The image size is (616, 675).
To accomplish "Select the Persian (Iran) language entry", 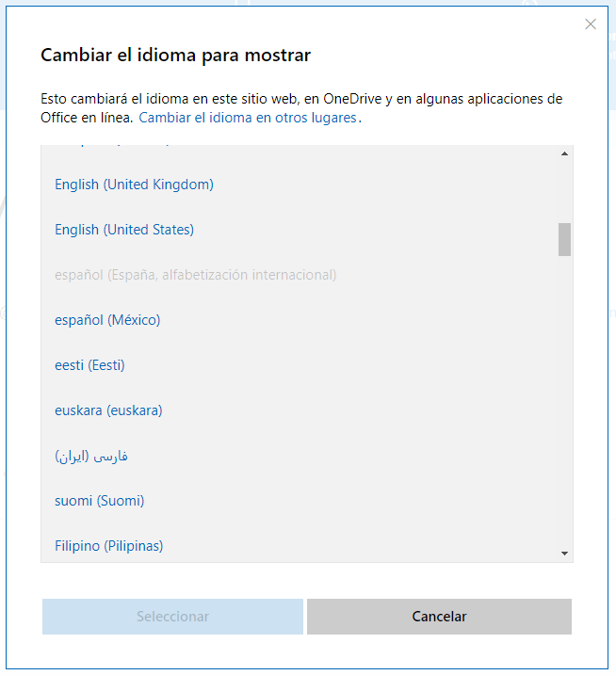I will point(91,456).
